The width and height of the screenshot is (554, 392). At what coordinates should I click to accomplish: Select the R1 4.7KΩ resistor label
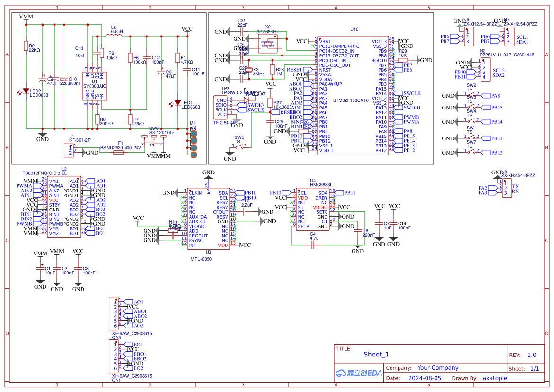[x=187, y=60]
